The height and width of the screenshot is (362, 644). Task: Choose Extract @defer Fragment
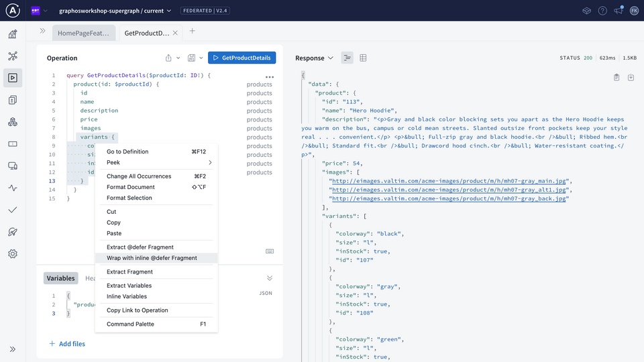(156, 247)
